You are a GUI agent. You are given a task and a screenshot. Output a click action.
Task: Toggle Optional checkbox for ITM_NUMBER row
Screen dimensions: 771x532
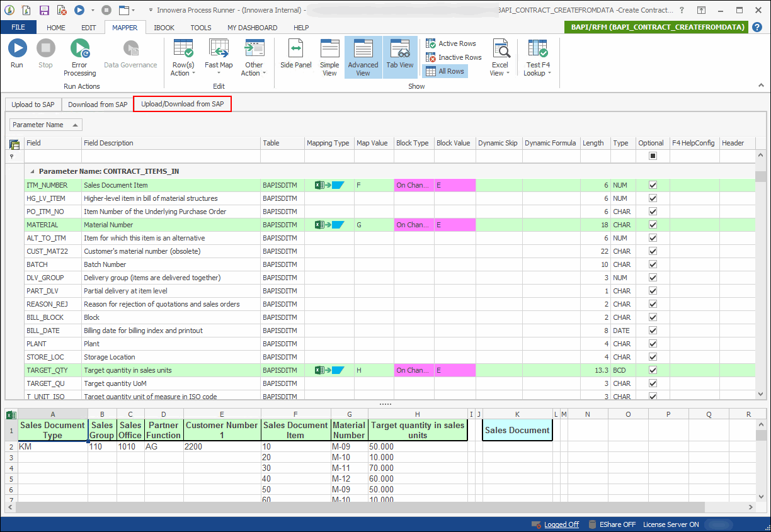click(x=653, y=185)
